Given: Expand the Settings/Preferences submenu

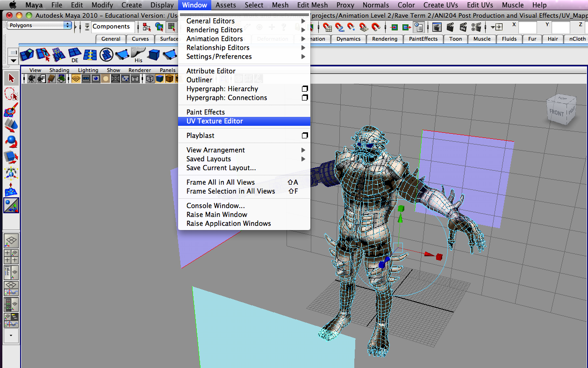Looking at the screenshot, I should tap(218, 56).
